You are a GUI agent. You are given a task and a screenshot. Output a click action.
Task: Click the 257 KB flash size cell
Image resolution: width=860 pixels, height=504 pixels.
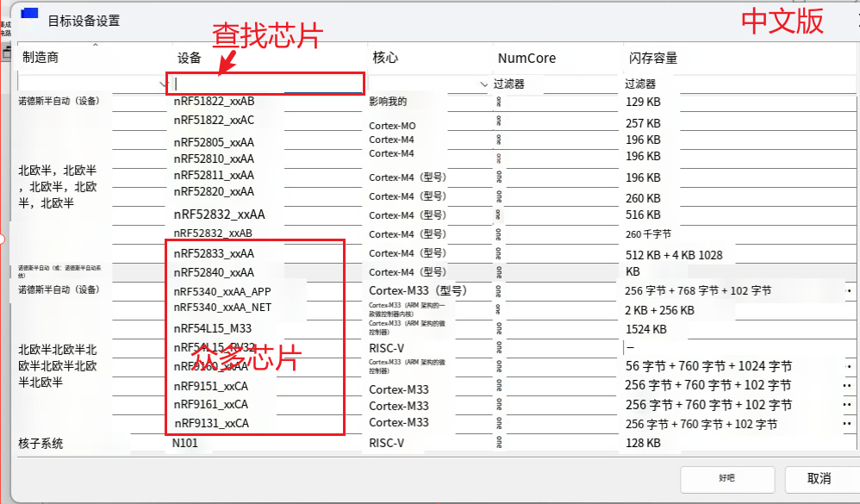coord(643,123)
